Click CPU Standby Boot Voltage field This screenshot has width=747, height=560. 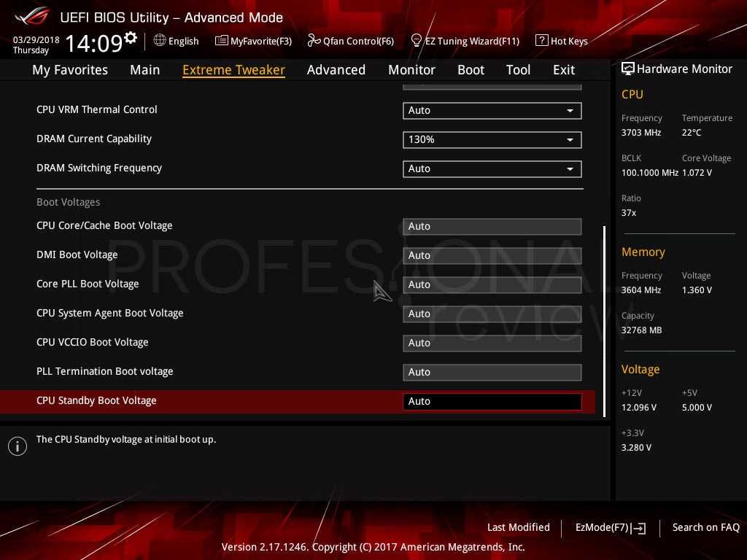pyautogui.click(x=492, y=402)
